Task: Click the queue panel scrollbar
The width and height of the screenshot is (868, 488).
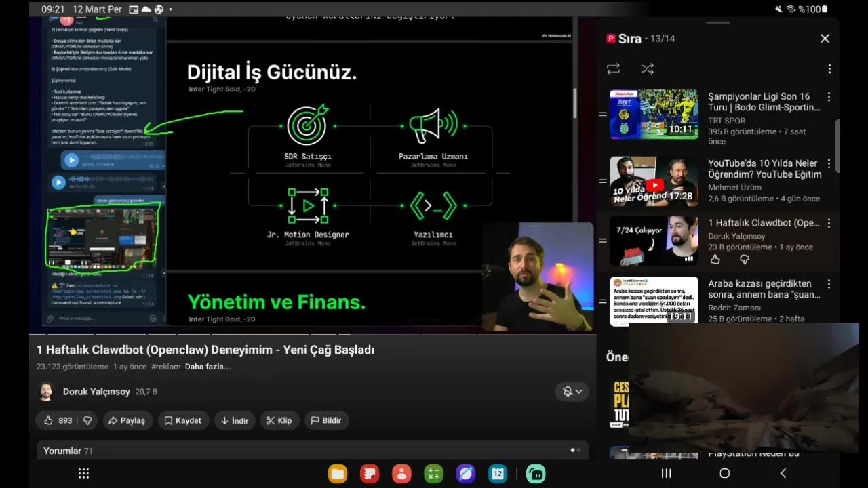Action: tap(837, 146)
